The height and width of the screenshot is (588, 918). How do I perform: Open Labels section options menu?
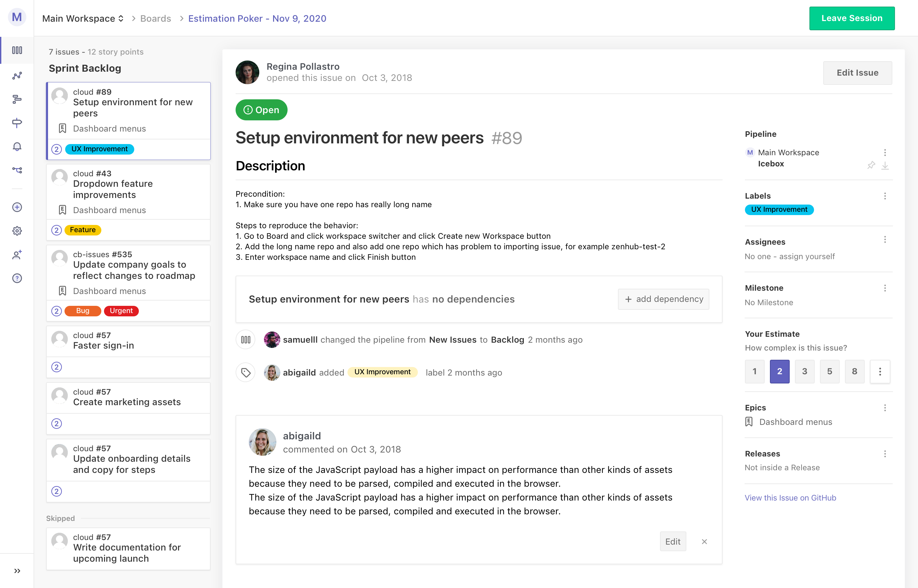[x=885, y=196]
